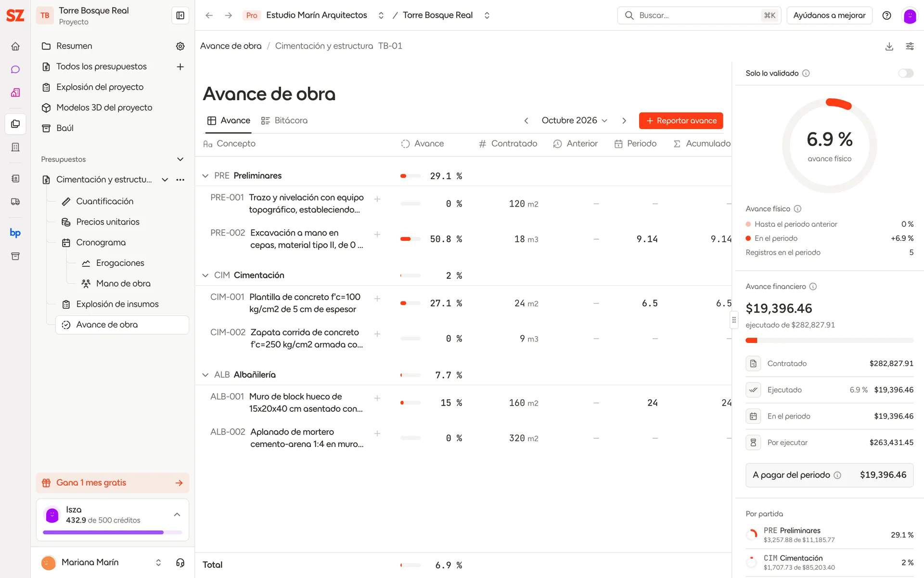
Task: Click the 6.9 % avance físico gauge
Action: (829, 145)
